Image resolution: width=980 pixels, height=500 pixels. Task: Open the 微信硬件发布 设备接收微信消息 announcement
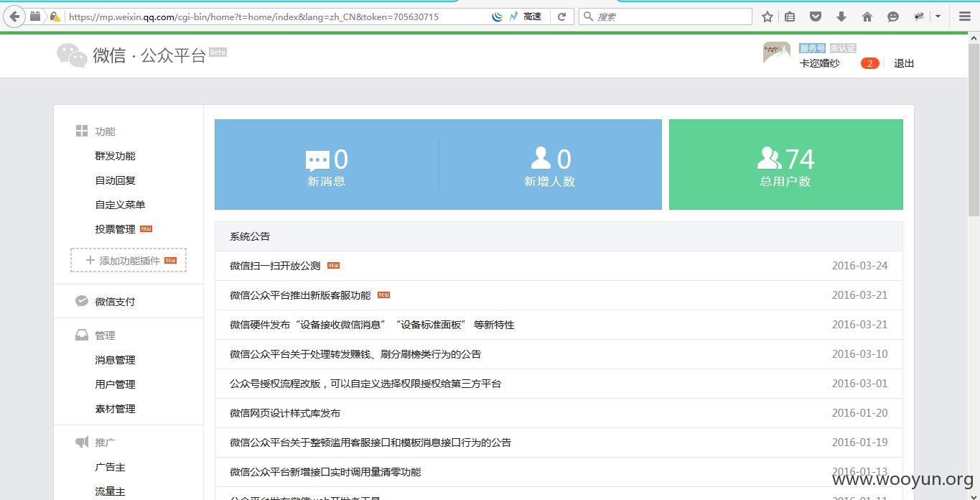[372, 325]
